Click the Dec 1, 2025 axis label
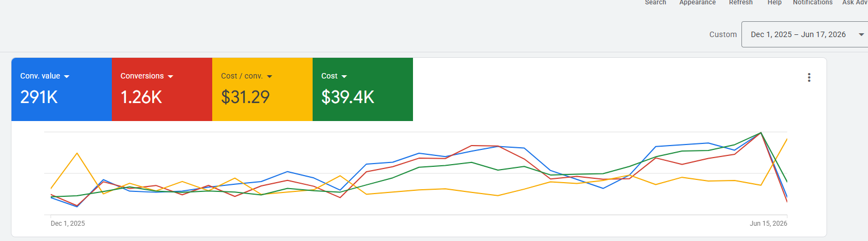Screen dimensions: 868x241 68,224
